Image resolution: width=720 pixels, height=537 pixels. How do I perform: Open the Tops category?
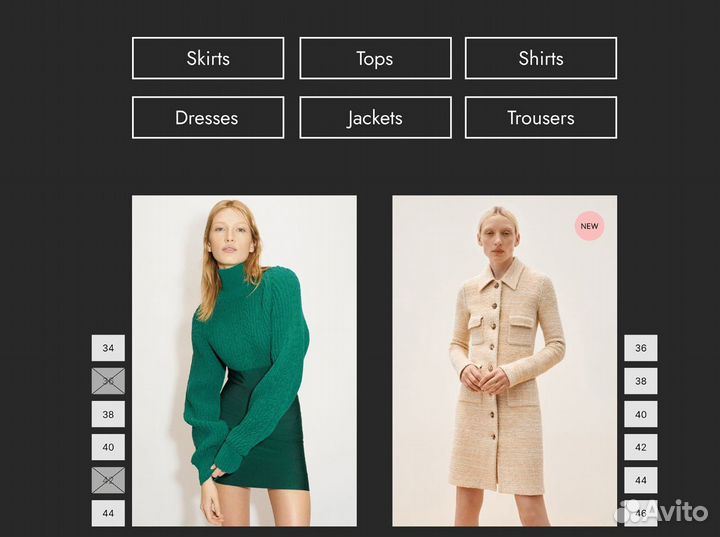[x=375, y=58]
